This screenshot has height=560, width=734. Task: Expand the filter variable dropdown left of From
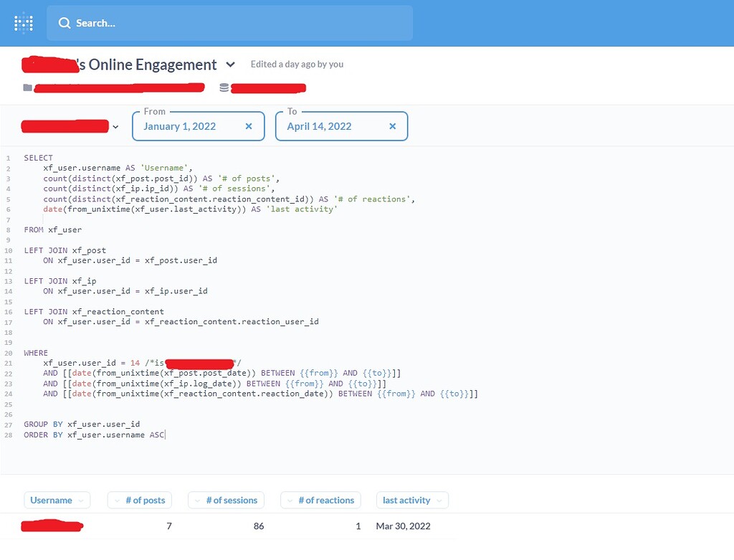coord(115,126)
